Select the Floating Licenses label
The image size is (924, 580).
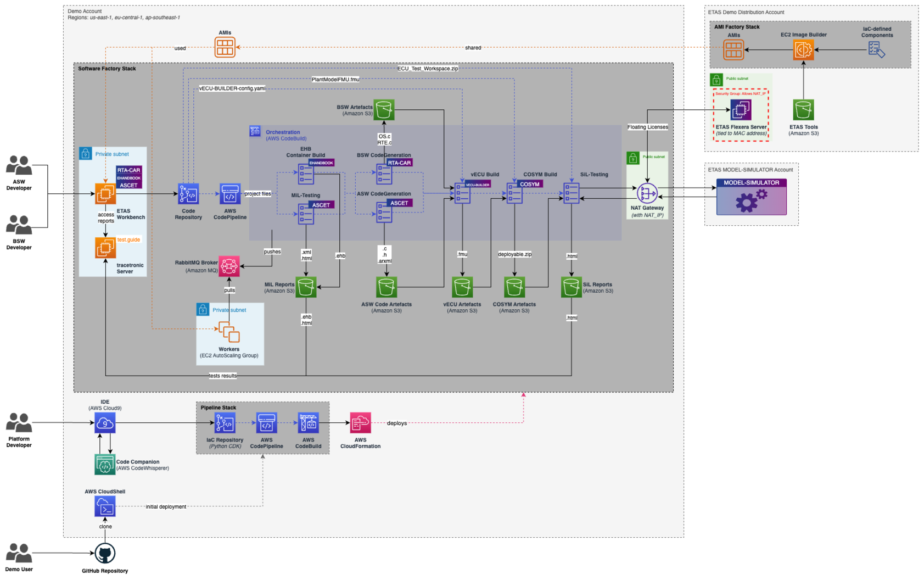click(x=648, y=127)
